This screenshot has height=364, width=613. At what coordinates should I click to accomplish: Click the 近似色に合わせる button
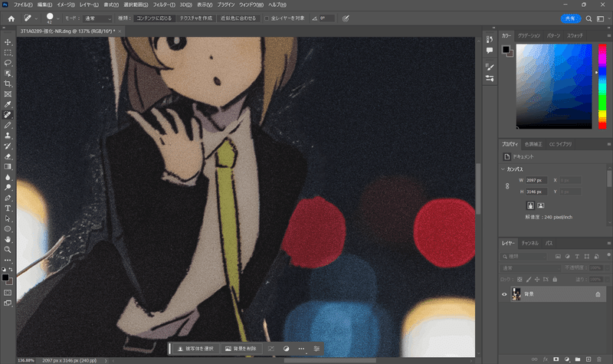click(x=238, y=18)
